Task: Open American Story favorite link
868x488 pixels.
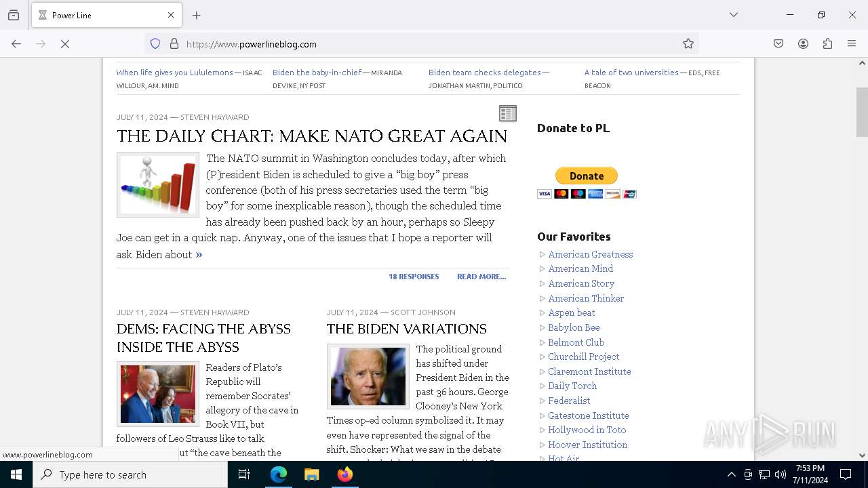Action: point(581,283)
